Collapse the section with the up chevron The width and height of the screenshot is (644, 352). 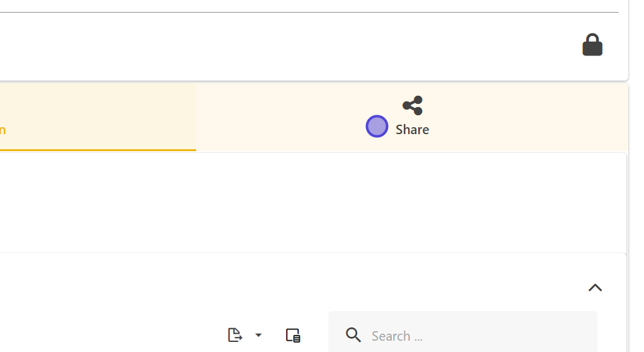[x=595, y=288]
